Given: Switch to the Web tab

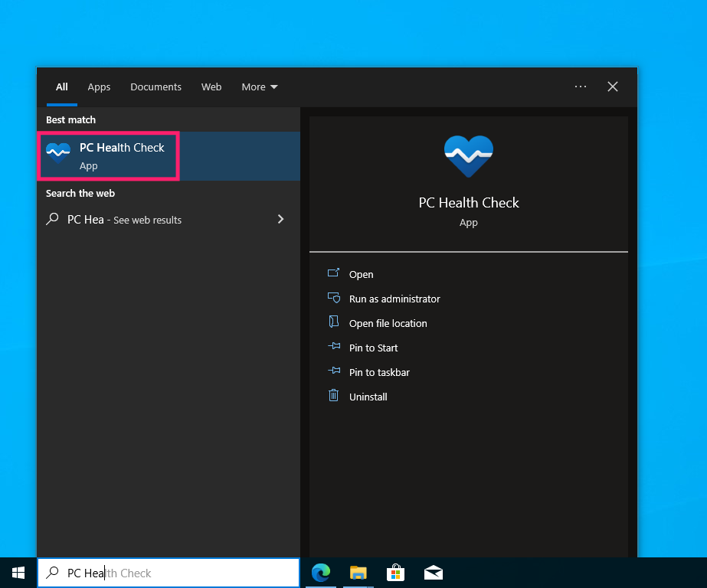Looking at the screenshot, I should click(211, 87).
